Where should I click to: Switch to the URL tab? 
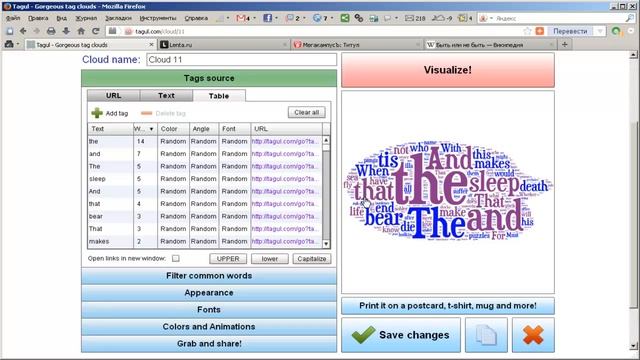[x=113, y=96]
